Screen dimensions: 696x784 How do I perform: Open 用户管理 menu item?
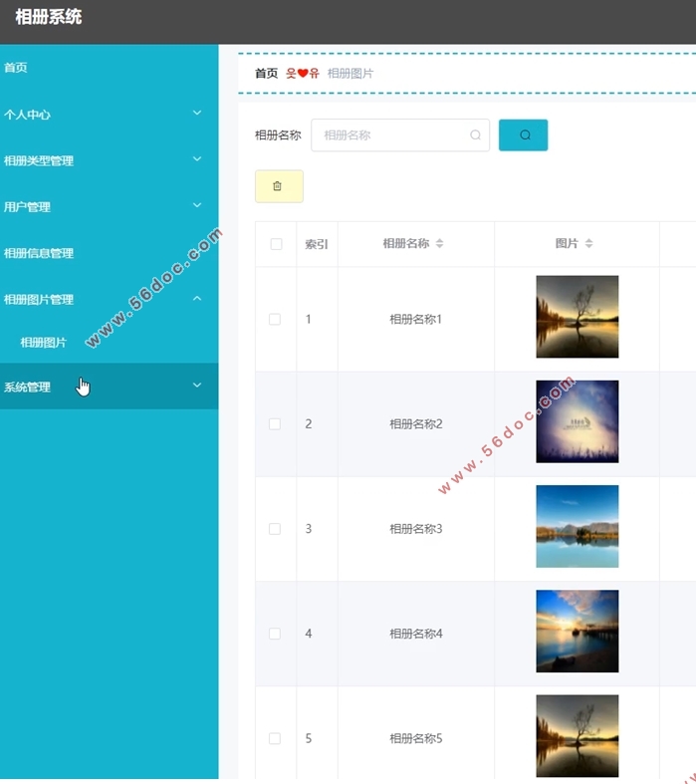[109, 206]
